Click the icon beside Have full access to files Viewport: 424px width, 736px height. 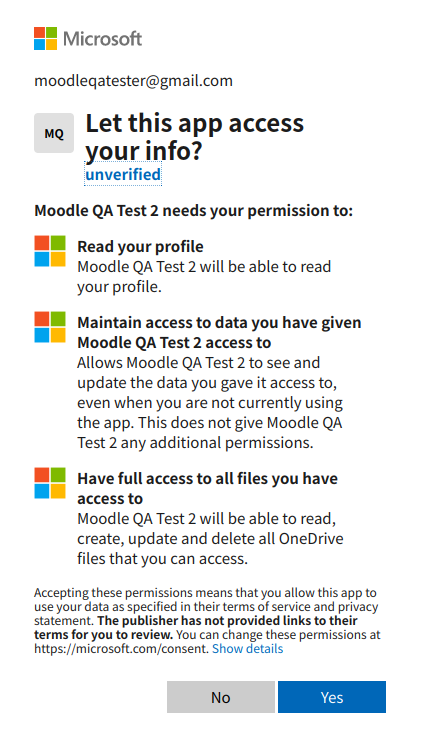(50, 483)
